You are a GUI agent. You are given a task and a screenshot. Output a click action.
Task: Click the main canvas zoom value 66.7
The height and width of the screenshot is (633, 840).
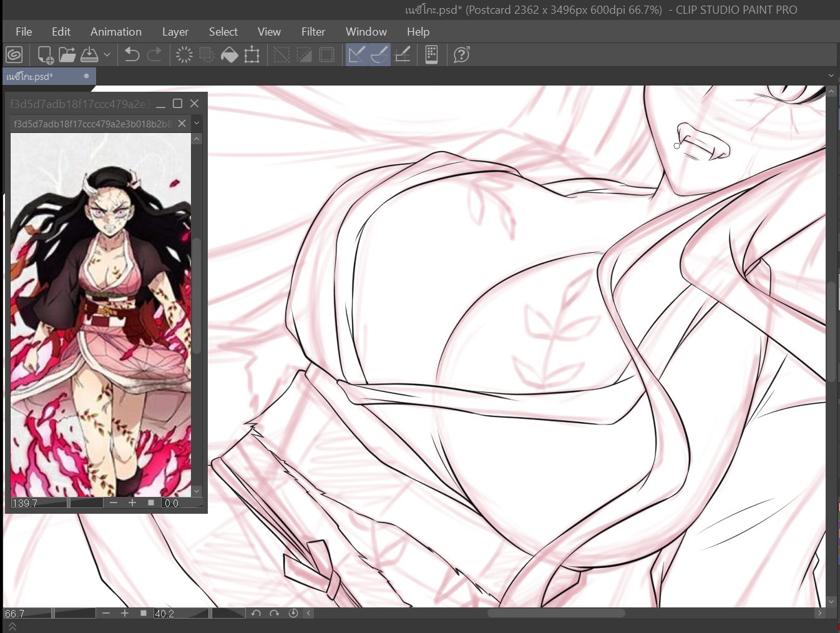pos(15,614)
